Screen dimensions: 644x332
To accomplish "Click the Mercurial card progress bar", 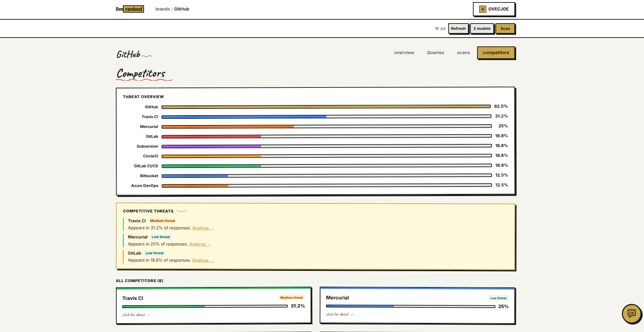I will 411,306.
